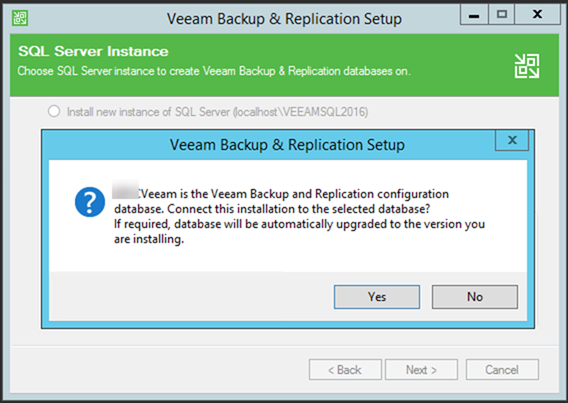Click the SQL Server Instance heading

(x=93, y=51)
